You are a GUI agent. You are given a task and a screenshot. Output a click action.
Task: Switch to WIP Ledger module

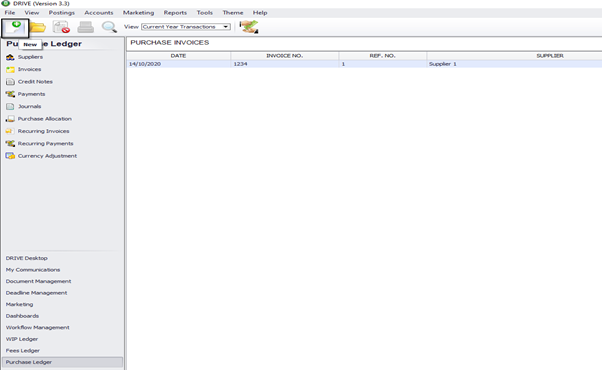(22, 339)
